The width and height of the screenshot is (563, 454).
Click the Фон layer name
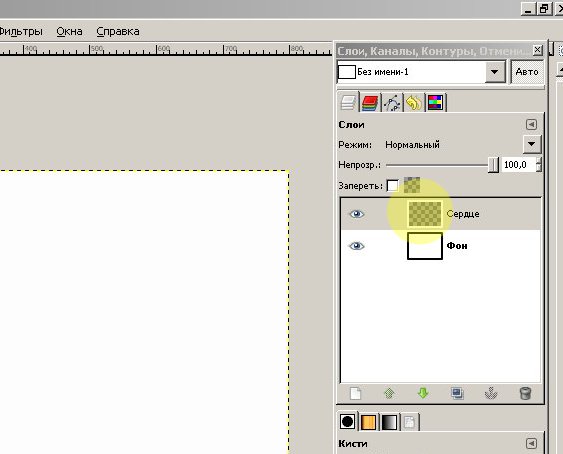pos(457,246)
